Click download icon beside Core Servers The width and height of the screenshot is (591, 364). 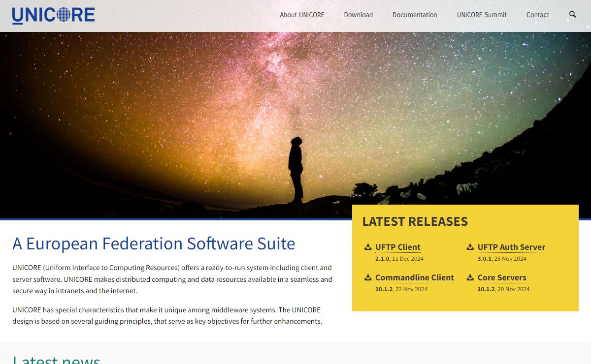point(470,277)
